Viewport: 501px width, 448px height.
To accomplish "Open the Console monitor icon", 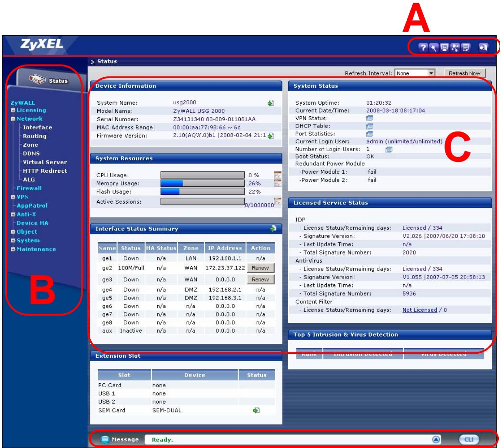I will point(444,48).
